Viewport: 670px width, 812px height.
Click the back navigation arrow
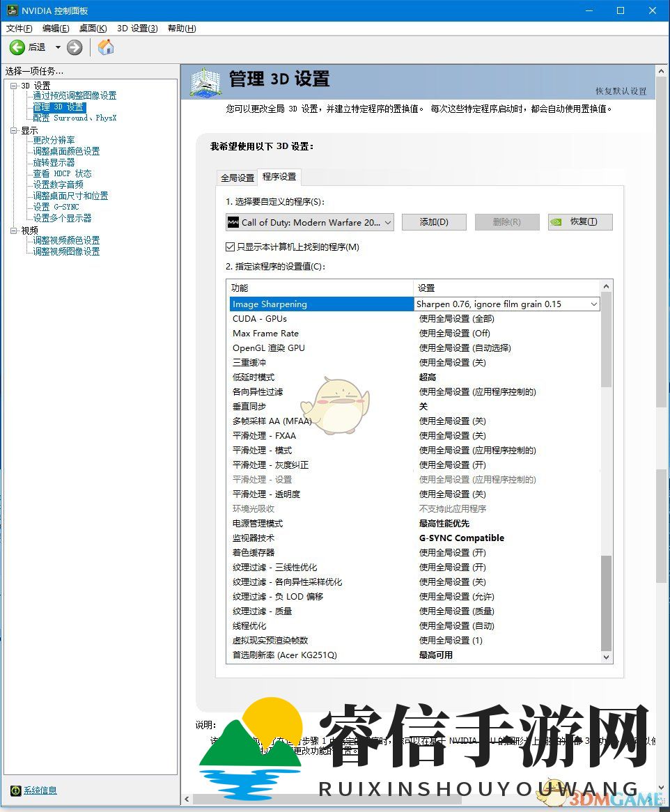pyautogui.click(x=17, y=47)
